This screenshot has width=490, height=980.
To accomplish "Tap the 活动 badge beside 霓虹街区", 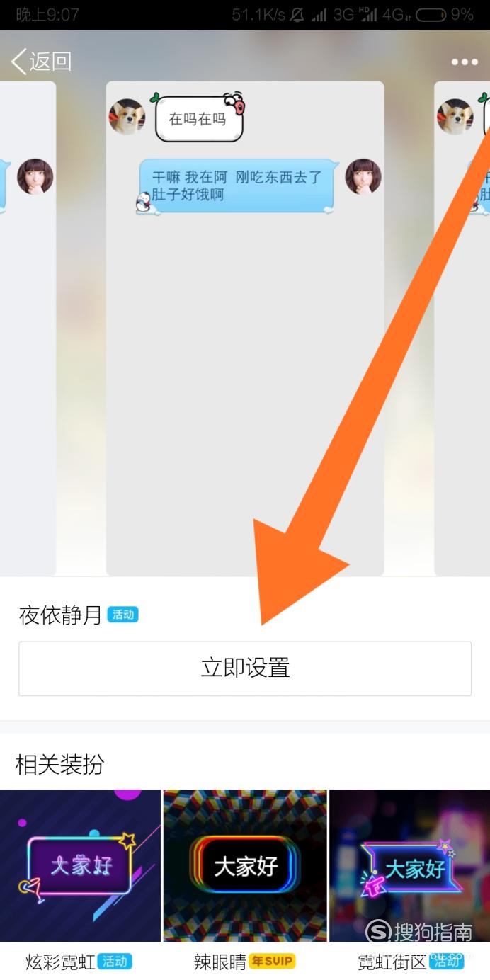I will 446,961.
